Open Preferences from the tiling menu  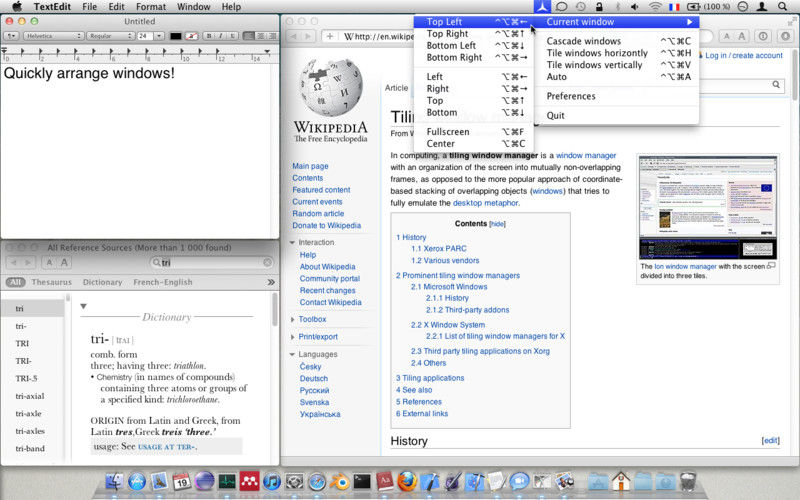[616, 96]
